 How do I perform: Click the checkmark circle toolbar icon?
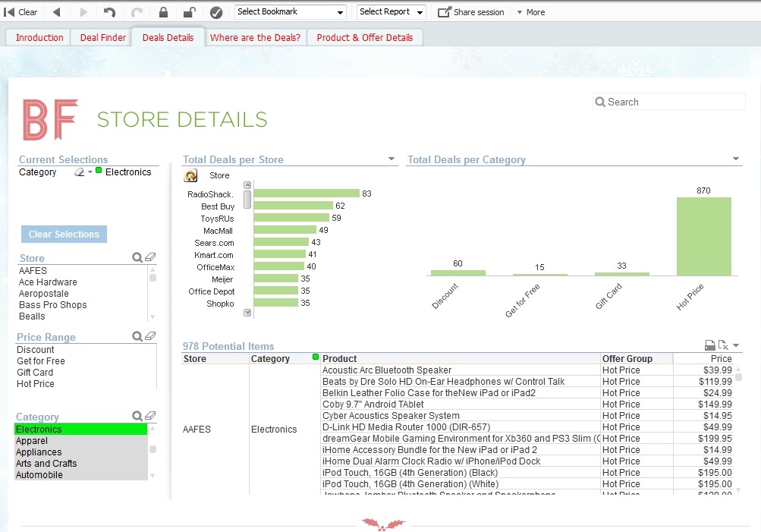[x=216, y=13]
